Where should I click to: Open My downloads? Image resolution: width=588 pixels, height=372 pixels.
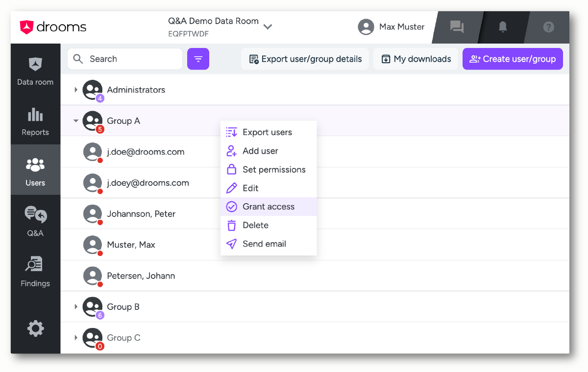click(416, 59)
